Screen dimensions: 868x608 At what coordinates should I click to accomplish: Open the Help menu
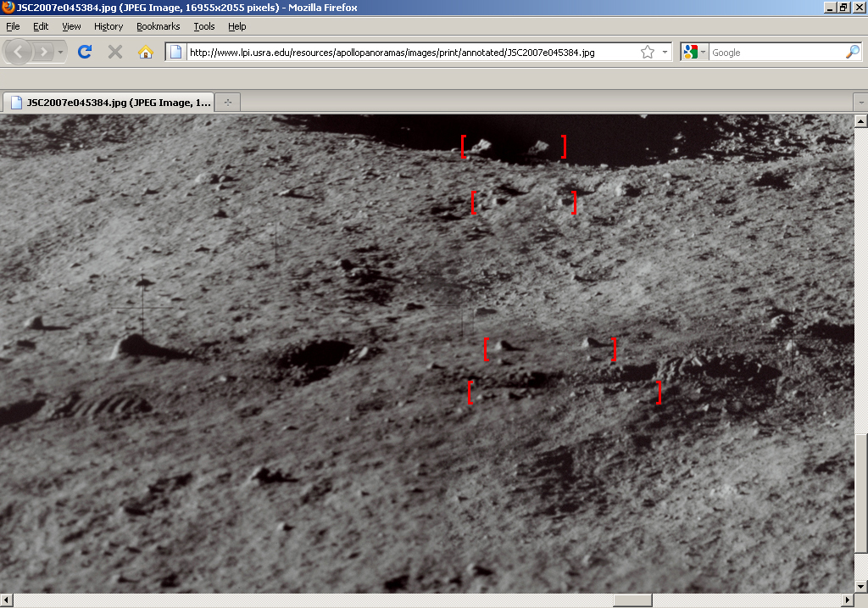[237, 26]
